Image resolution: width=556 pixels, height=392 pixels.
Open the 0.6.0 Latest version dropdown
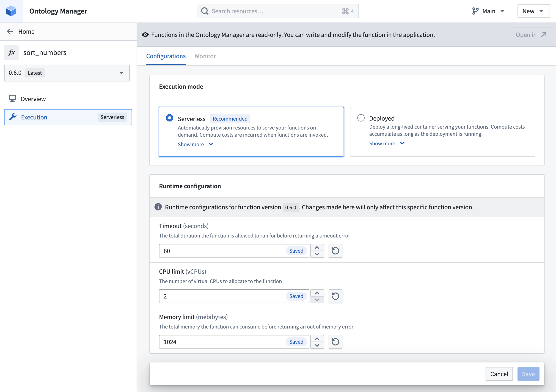point(67,73)
